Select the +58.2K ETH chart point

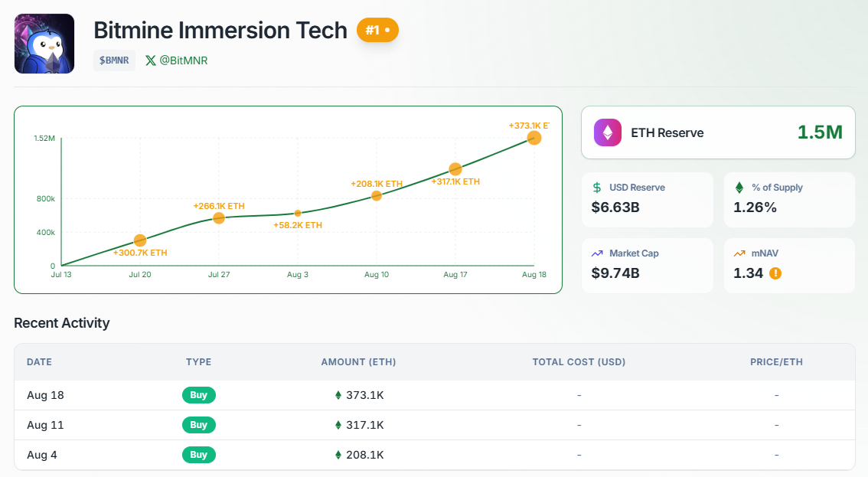tap(298, 213)
